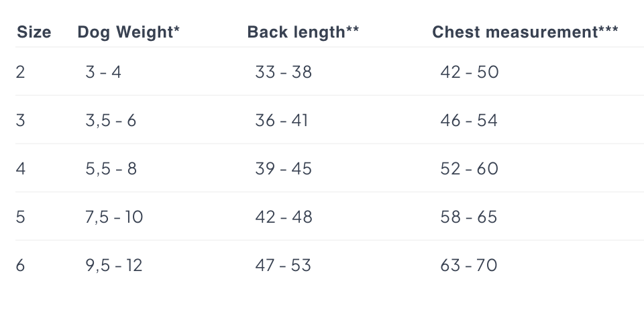Click the chest measurement value 46 - 54

click(x=469, y=120)
